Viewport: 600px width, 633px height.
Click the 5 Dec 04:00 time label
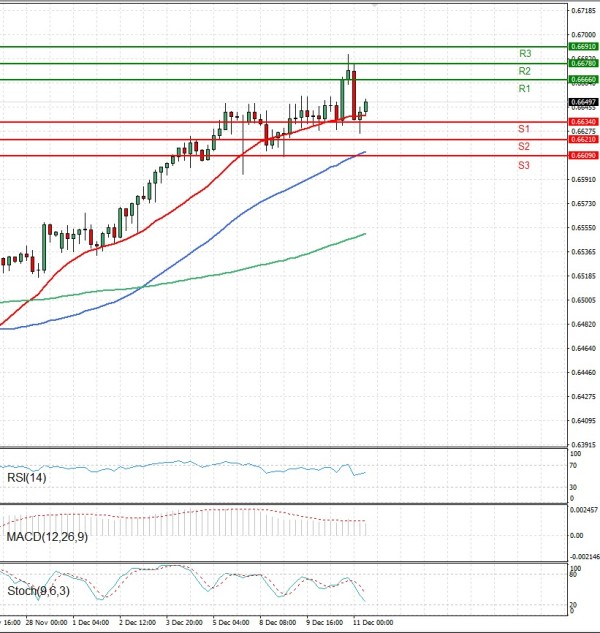(231, 621)
